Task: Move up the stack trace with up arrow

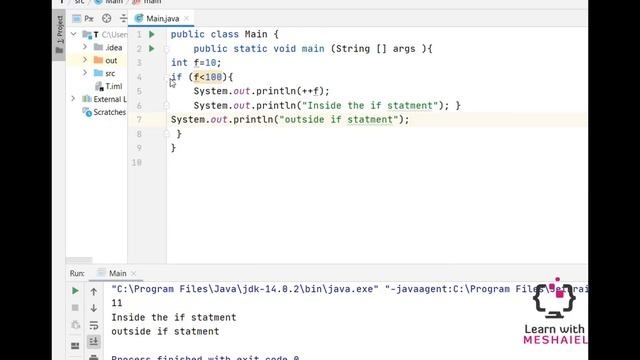Action: pos(93,291)
